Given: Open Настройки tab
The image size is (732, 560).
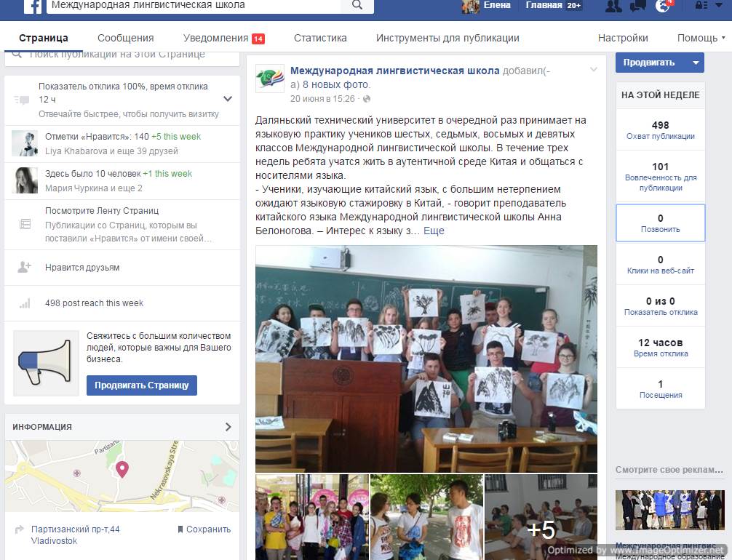Looking at the screenshot, I should [623, 39].
